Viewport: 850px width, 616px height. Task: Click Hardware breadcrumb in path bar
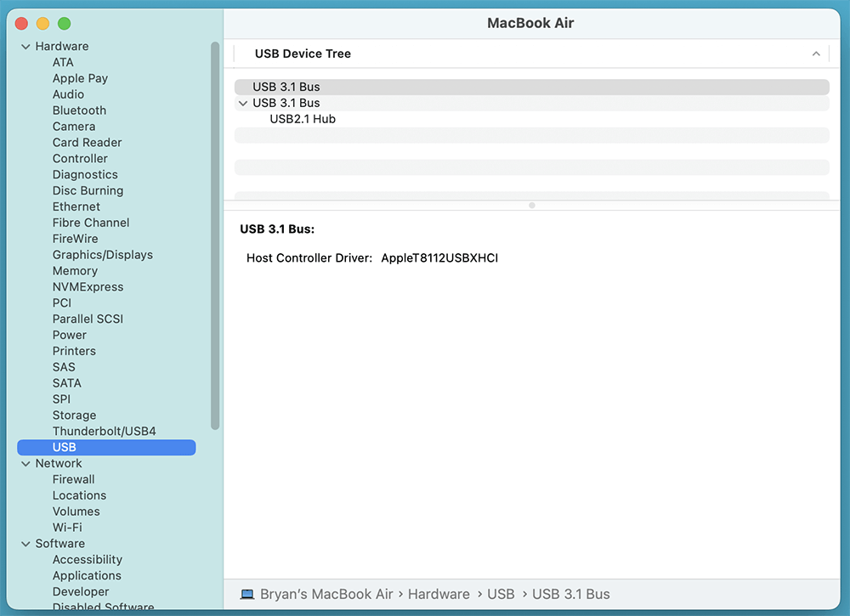439,595
